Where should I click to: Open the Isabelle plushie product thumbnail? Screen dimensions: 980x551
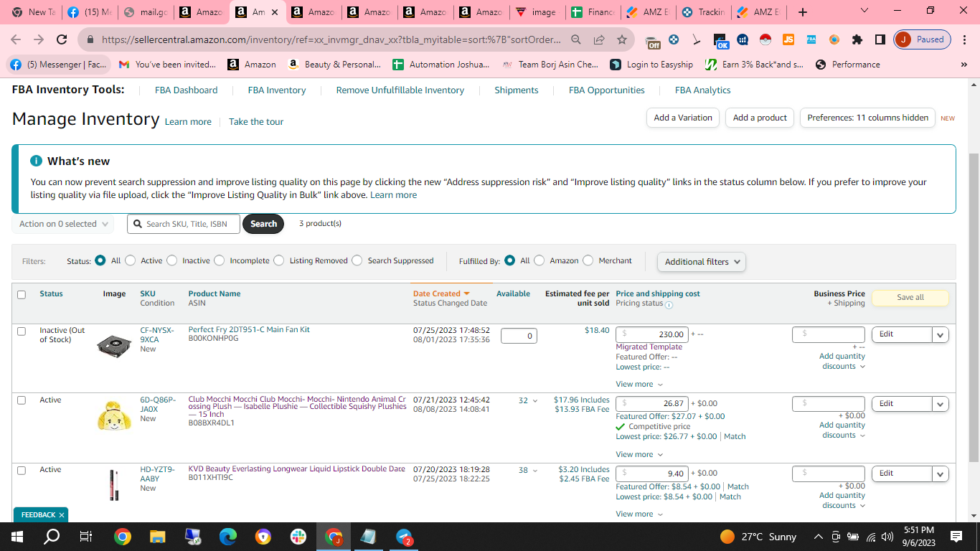(x=114, y=417)
